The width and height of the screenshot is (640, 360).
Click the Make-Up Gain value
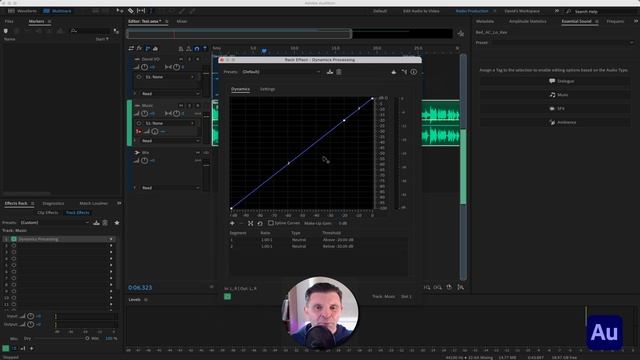click(x=342, y=223)
